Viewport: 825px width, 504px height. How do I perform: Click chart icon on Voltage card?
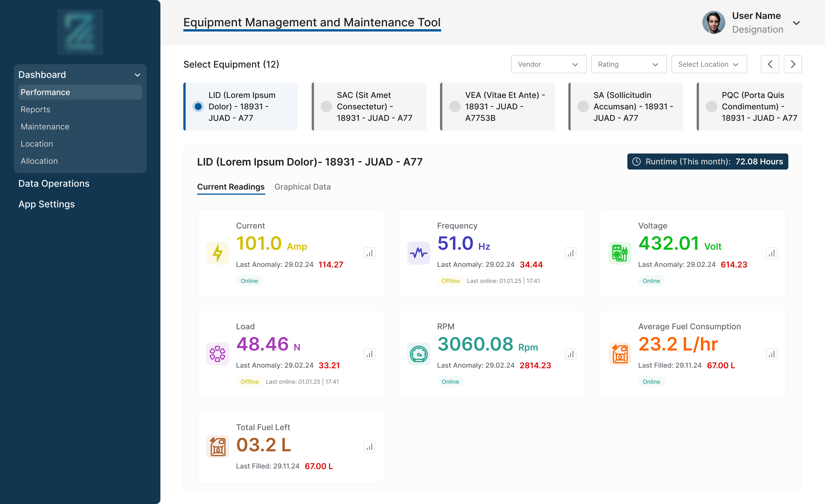point(771,253)
